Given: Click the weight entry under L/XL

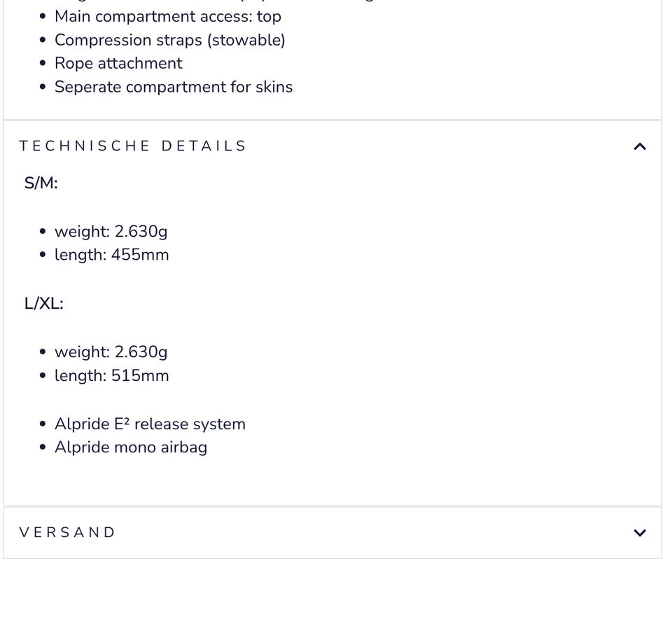Looking at the screenshot, I should 111,352.
